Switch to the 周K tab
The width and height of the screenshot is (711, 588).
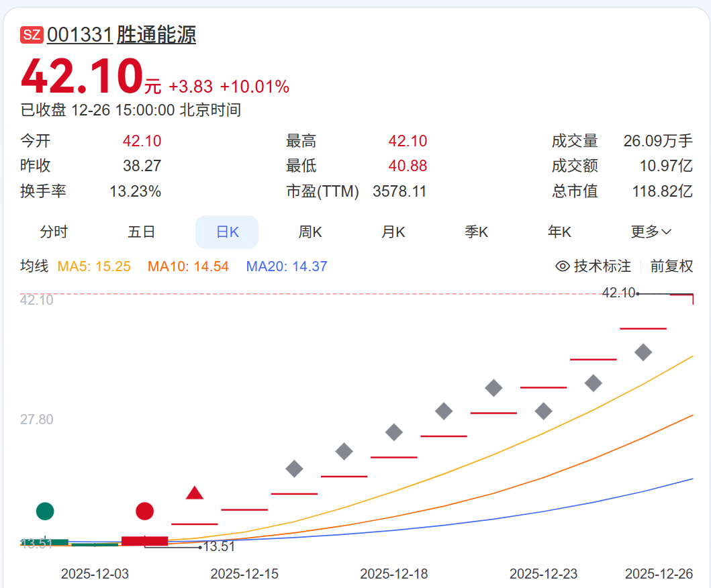[x=310, y=232]
